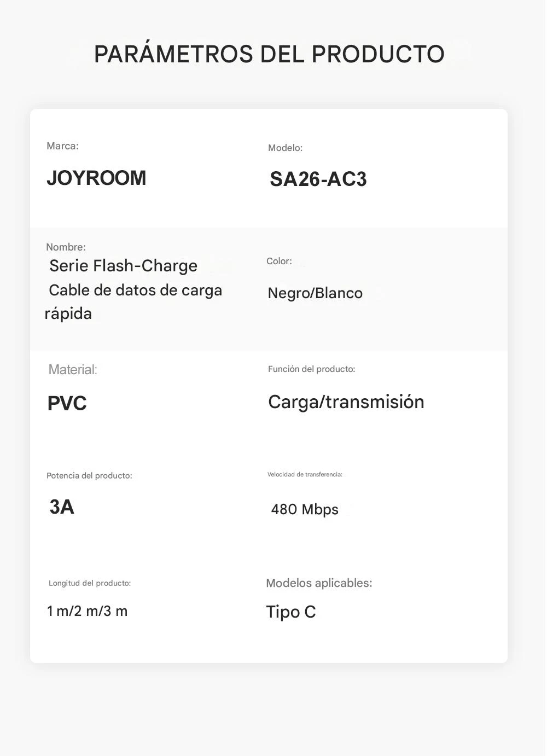Click the Velocidad de transferencia label

[305, 475]
